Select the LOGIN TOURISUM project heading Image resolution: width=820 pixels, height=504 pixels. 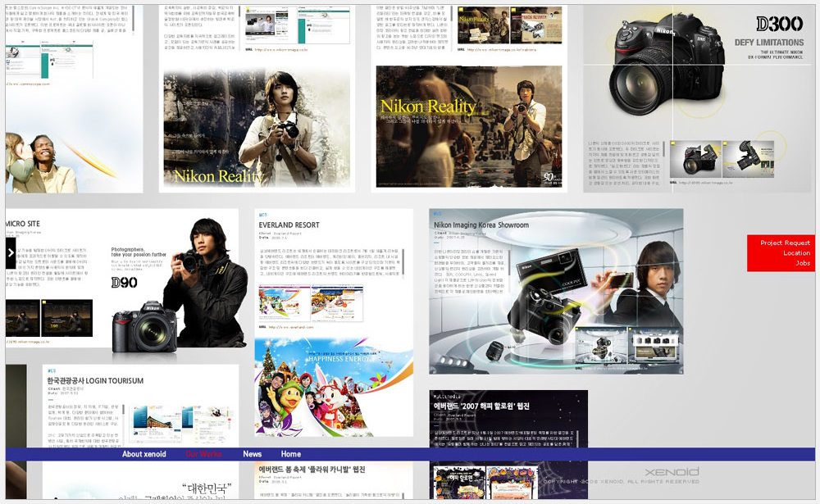click(95, 381)
